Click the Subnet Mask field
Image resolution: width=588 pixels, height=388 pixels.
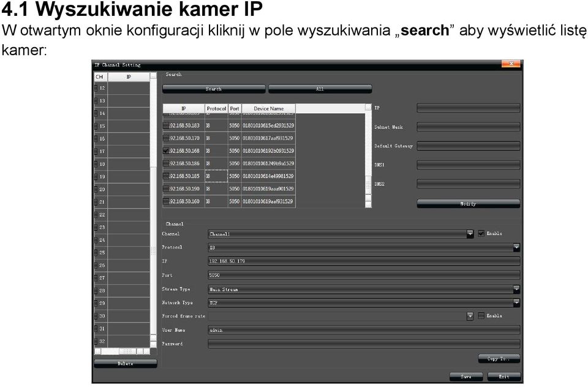pos(469,127)
